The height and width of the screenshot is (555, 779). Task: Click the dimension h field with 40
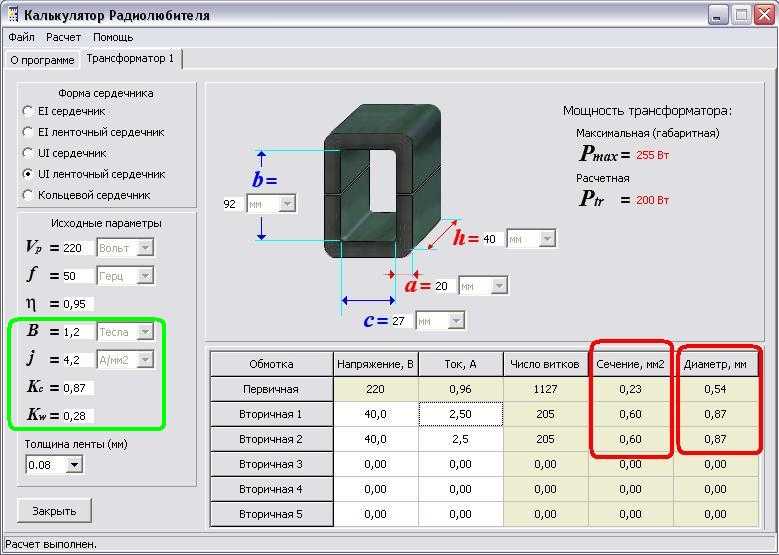click(x=492, y=239)
